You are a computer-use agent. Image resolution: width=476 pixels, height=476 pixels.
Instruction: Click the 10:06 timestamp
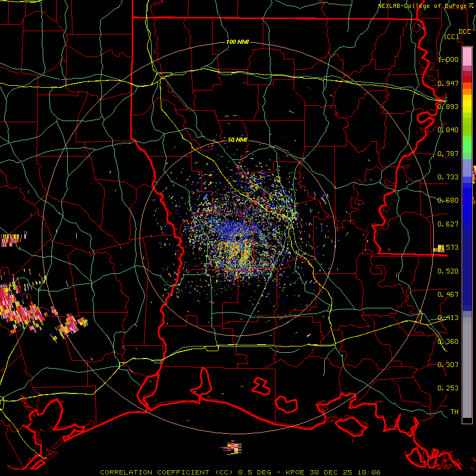[x=369, y=472]
